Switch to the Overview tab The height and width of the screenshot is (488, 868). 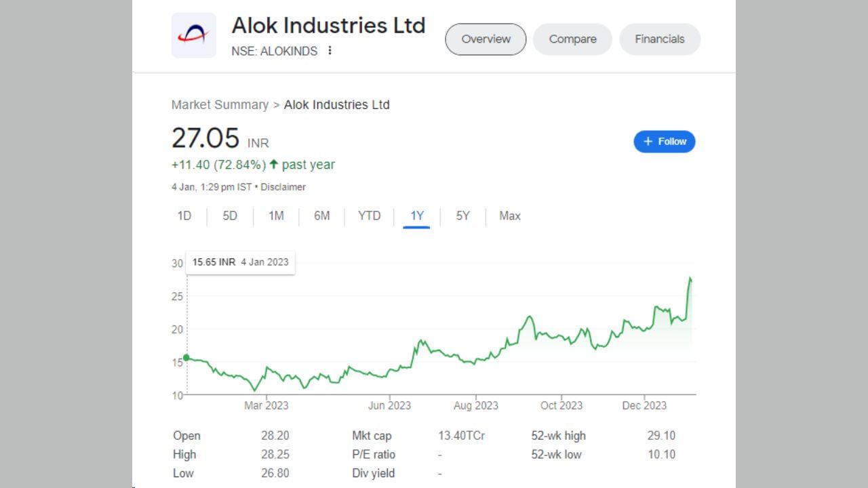coord(486,39)
